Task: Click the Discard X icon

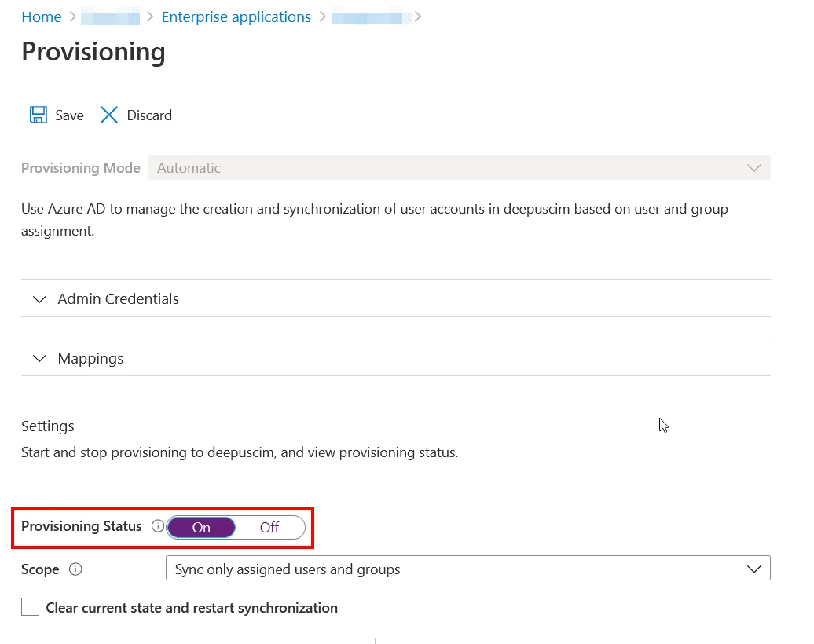Action: 108,115
